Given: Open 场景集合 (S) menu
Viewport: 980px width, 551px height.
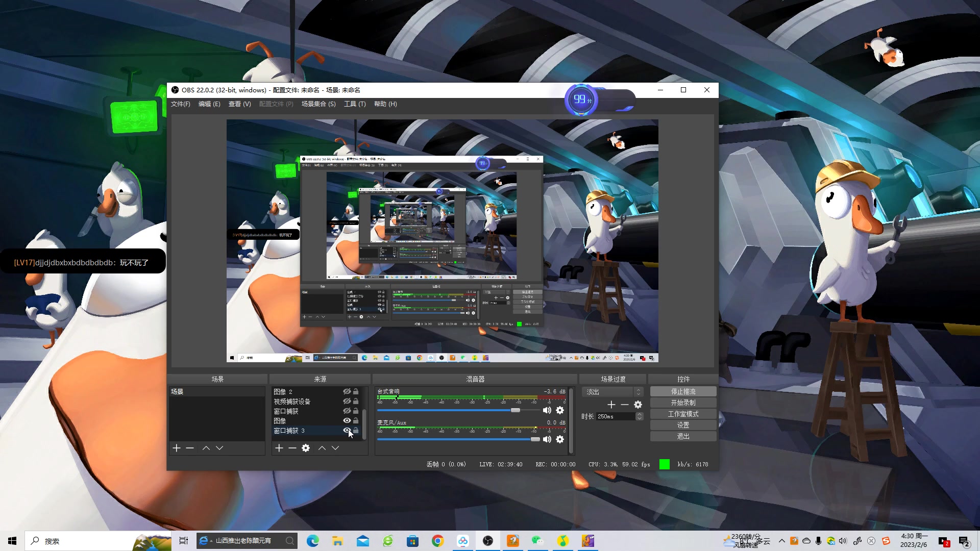Looking at the screenshot, I should pos(318,104).
